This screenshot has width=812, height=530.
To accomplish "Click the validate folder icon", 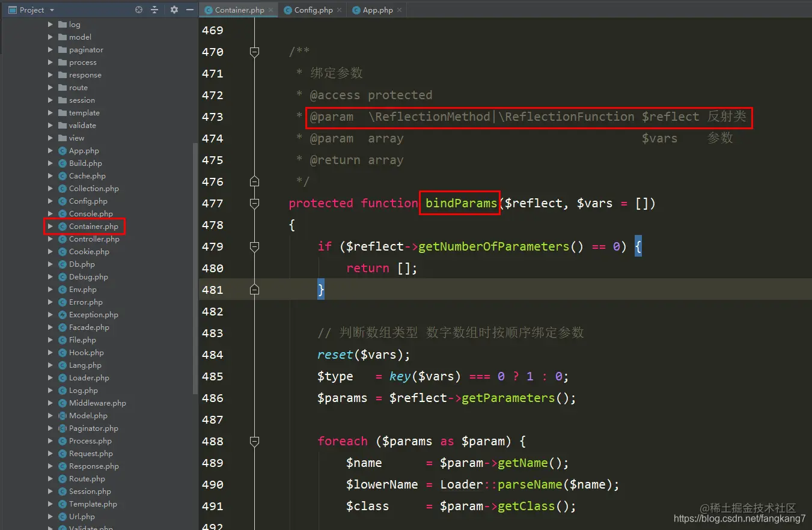I will tap(63, 126).
